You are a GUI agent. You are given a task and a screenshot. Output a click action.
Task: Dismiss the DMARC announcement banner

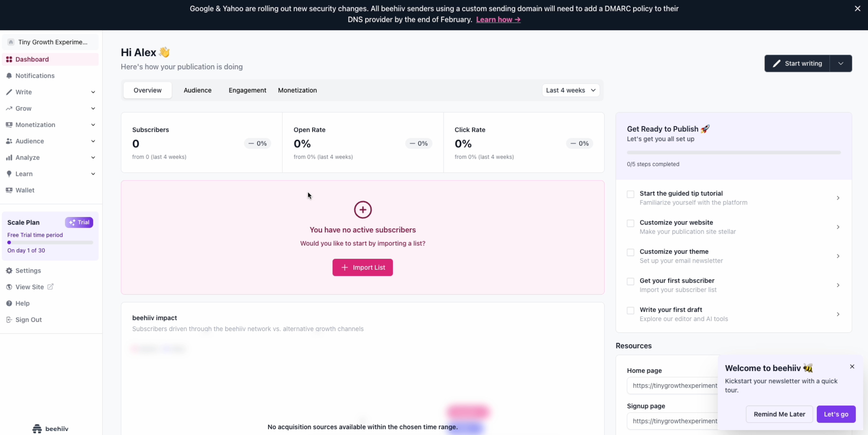coord(858,9)
